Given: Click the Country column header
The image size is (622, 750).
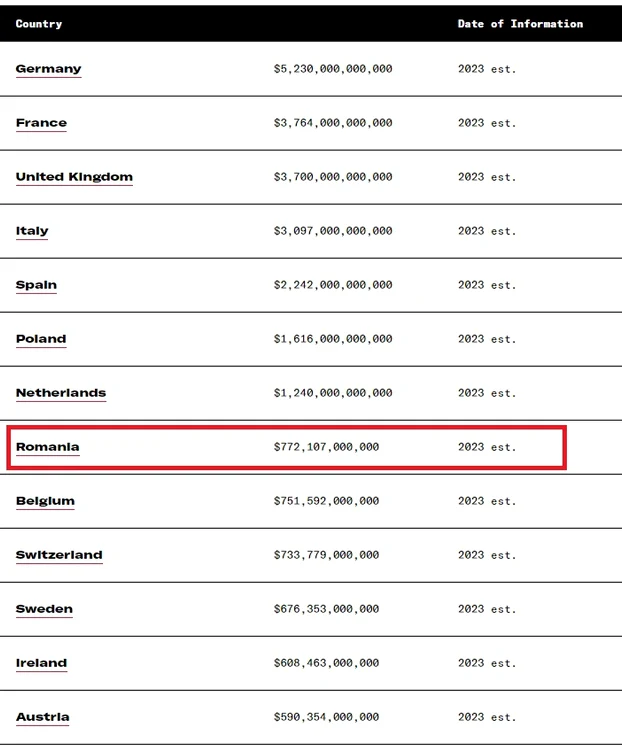Looking at the screenshot, I should coord(39,24).
